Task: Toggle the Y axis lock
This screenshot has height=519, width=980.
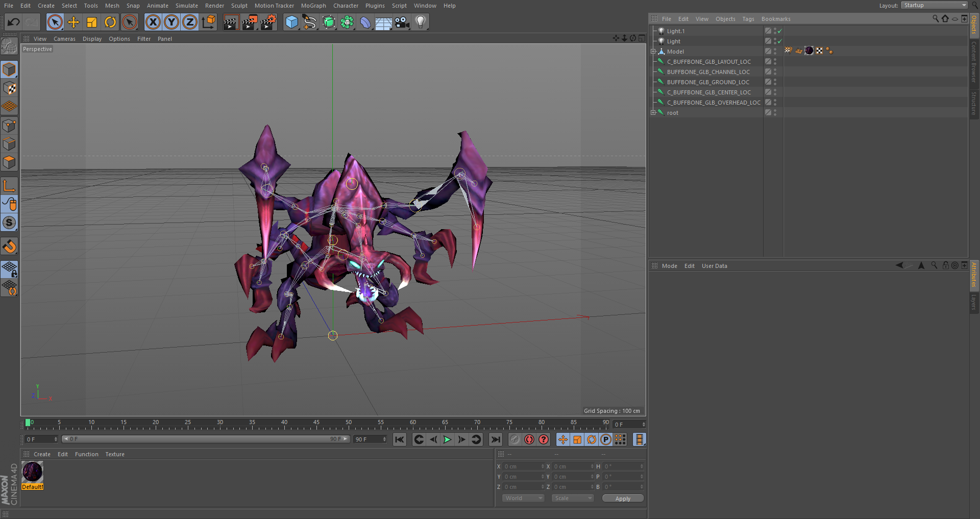Action: click(x=171, y=22)
